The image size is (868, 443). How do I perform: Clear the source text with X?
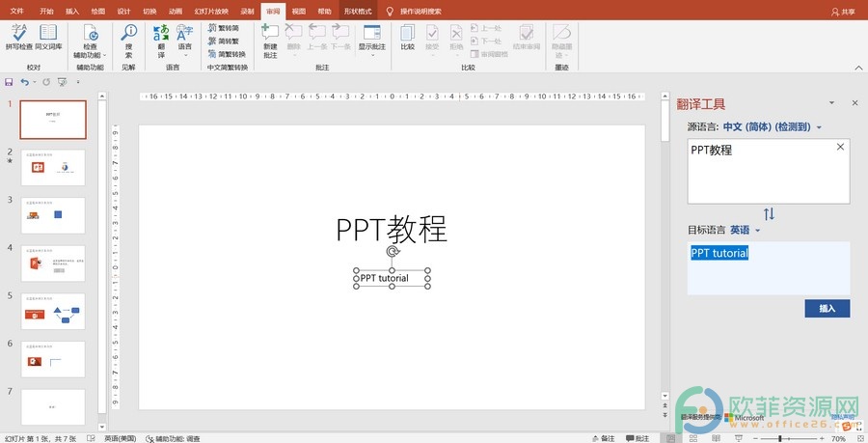[x=840, y=147]
